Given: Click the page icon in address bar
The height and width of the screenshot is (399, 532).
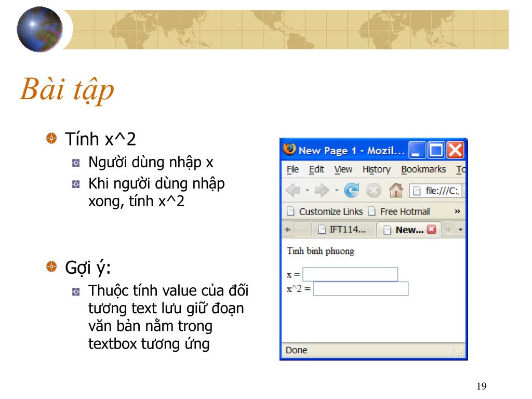Looking at the screenshot, I should 417,191.
